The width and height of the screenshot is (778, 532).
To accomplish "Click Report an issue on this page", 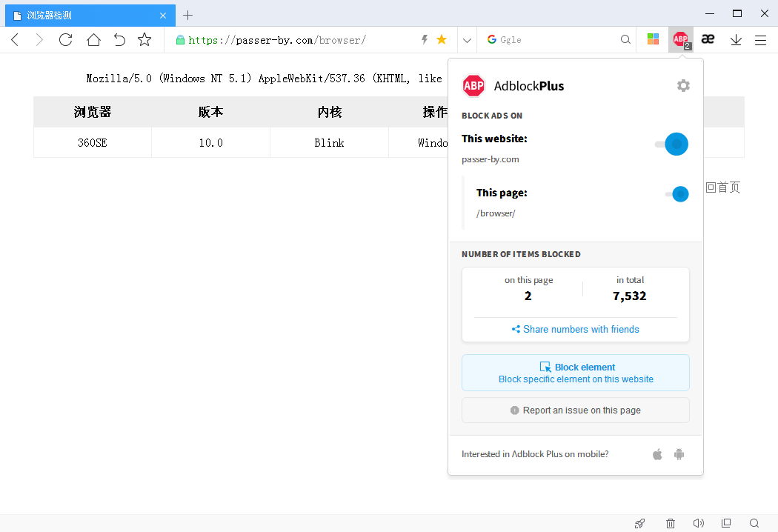I will coord(576,410).
